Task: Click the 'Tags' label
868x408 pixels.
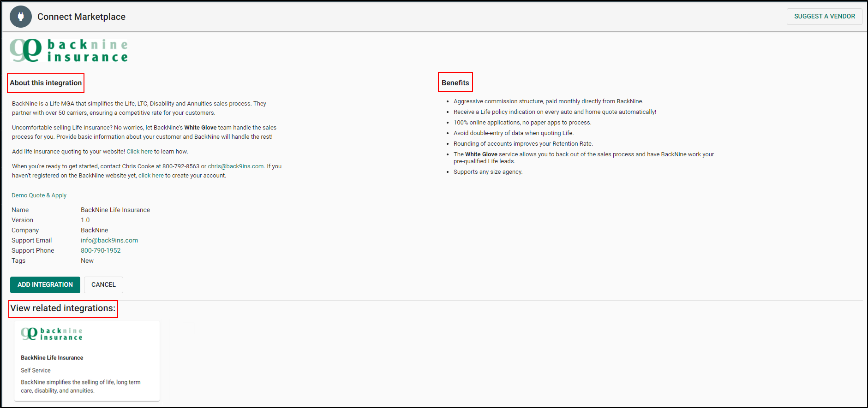Action: pyautogui.click(x=18, y=261)
